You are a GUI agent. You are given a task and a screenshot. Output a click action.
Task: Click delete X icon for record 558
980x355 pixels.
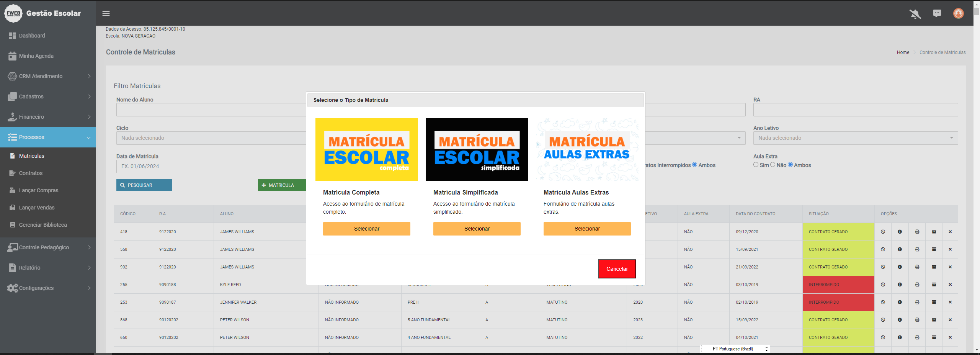950,249
